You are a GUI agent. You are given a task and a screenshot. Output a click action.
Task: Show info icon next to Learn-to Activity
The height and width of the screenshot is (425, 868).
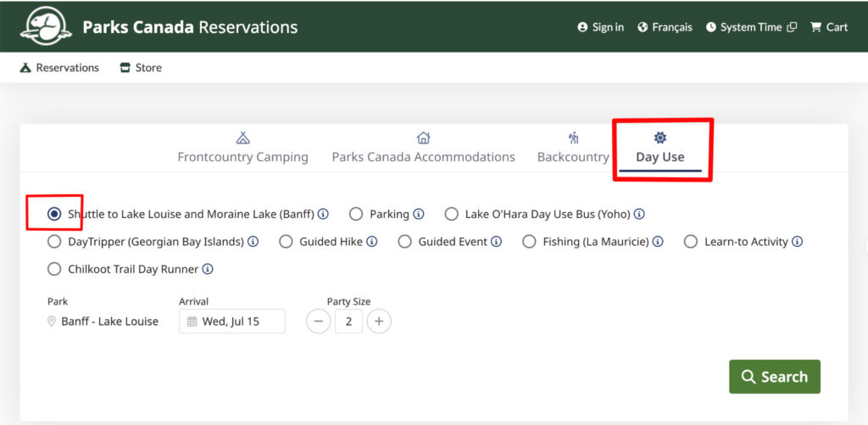pyautogui.click(x=797, y=242)
